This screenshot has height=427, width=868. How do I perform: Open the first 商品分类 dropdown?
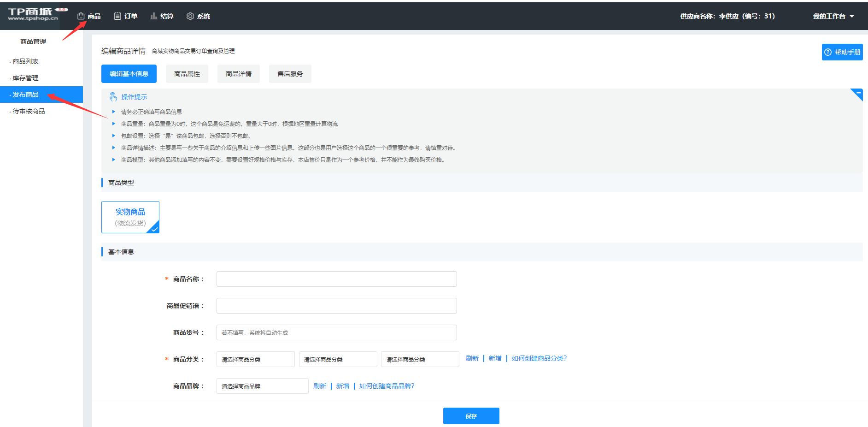click(255, 359)
